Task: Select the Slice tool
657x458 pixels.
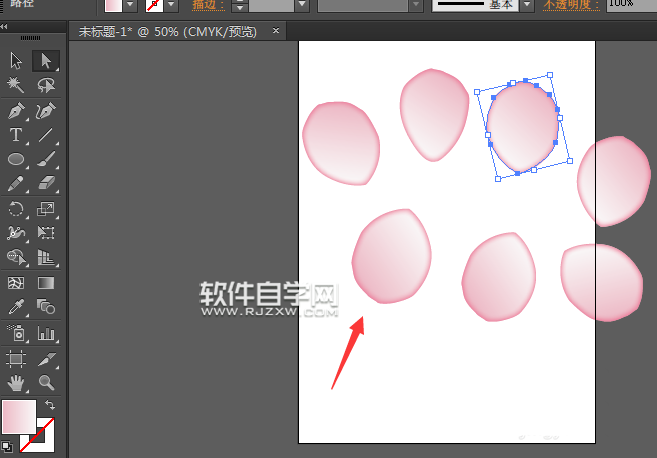Action: 46,359
